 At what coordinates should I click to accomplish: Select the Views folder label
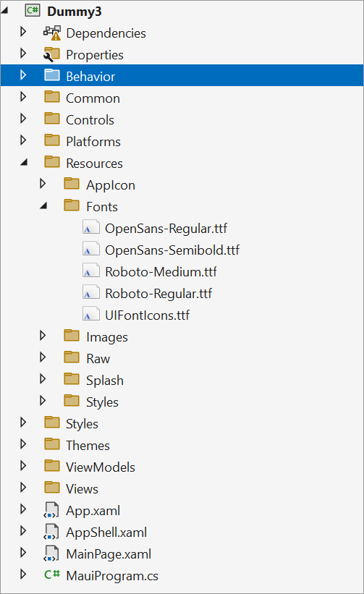[x=82, y=489]
